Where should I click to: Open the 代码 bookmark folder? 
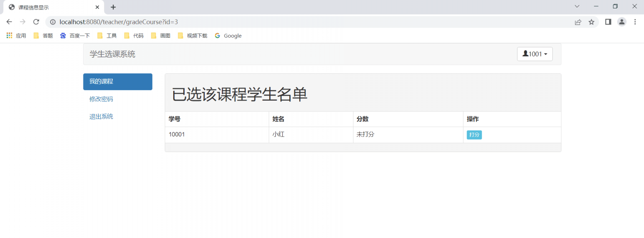(134, 36)
